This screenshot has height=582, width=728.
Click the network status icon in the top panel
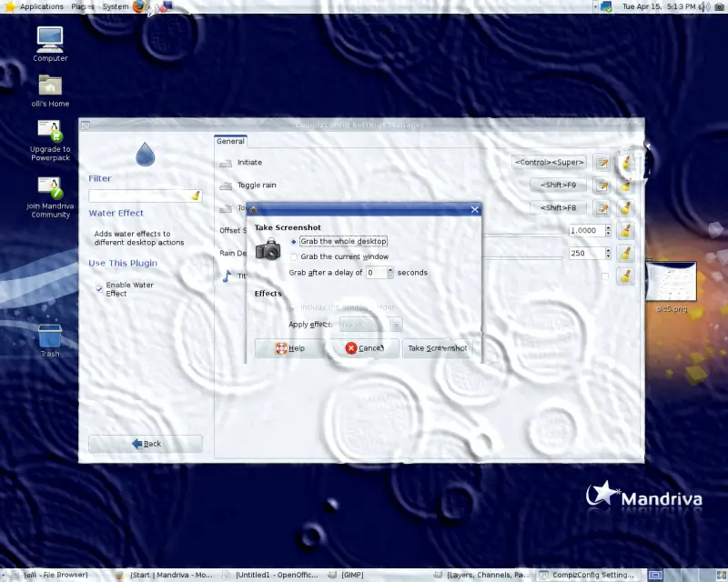click(x=606, y=6)
